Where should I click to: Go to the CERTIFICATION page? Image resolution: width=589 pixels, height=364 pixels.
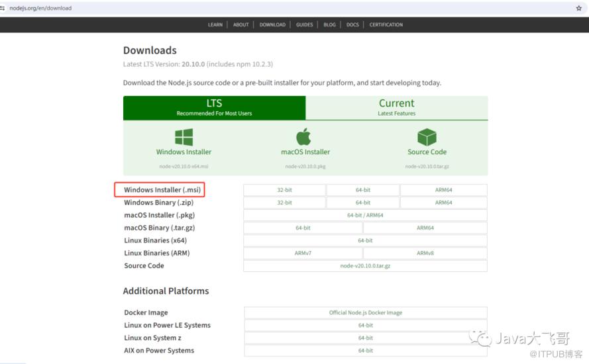point(386,24)
